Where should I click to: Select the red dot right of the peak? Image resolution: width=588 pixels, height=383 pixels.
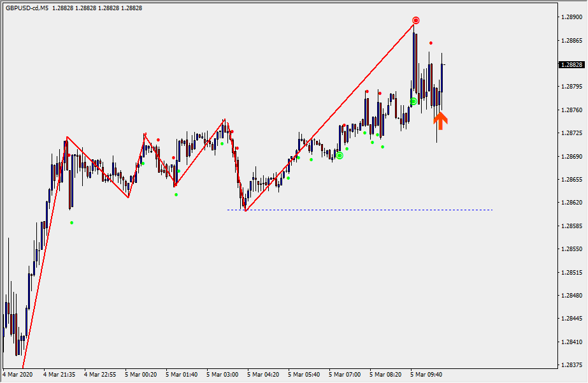click(x=431, y=43)
